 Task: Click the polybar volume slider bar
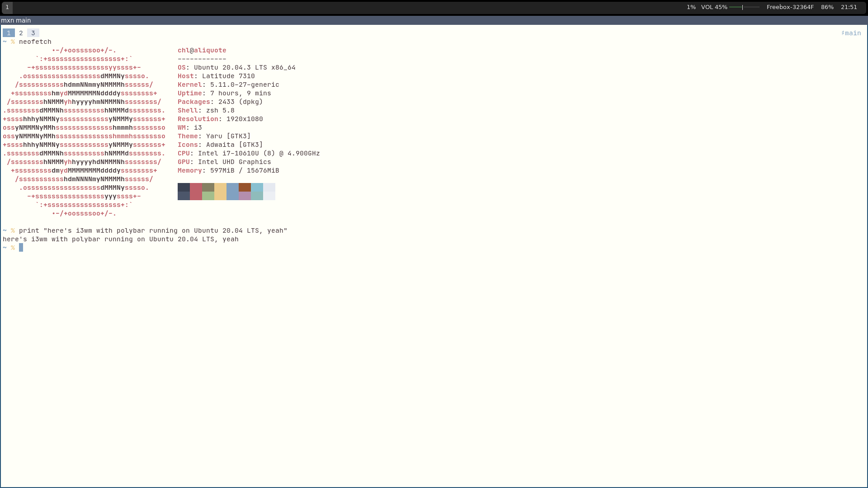[x=744, y=7]
